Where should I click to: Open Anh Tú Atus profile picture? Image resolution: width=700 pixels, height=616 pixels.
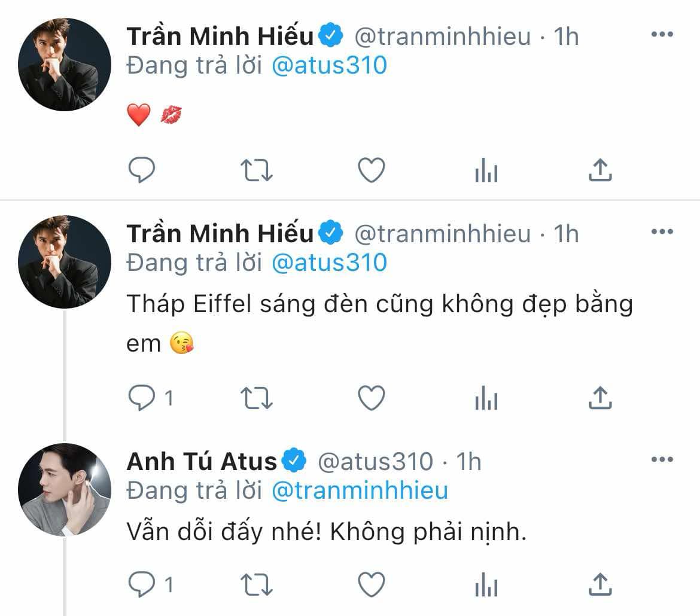click(64, 490)
